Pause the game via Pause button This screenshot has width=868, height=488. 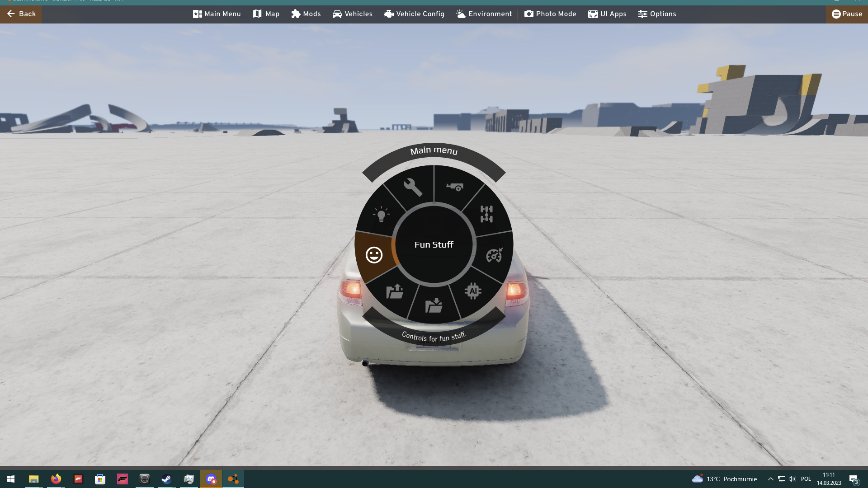[847, 14]
